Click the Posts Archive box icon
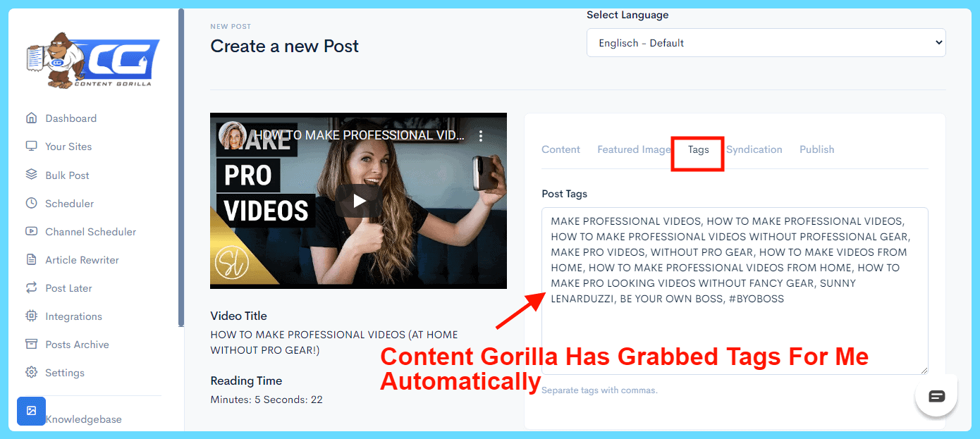 coord(31,344)
